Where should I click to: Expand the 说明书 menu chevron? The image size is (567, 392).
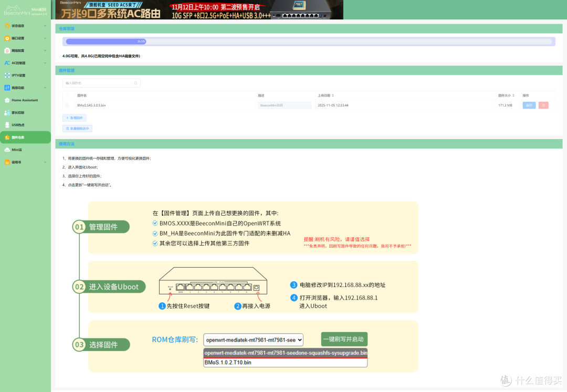[x=45, y=162]
